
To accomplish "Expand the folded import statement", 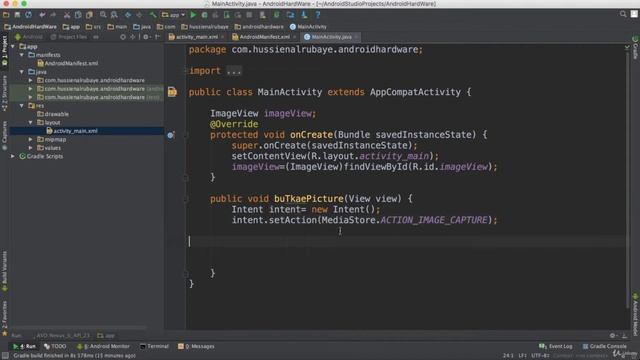I will click(x=233, y=71).
